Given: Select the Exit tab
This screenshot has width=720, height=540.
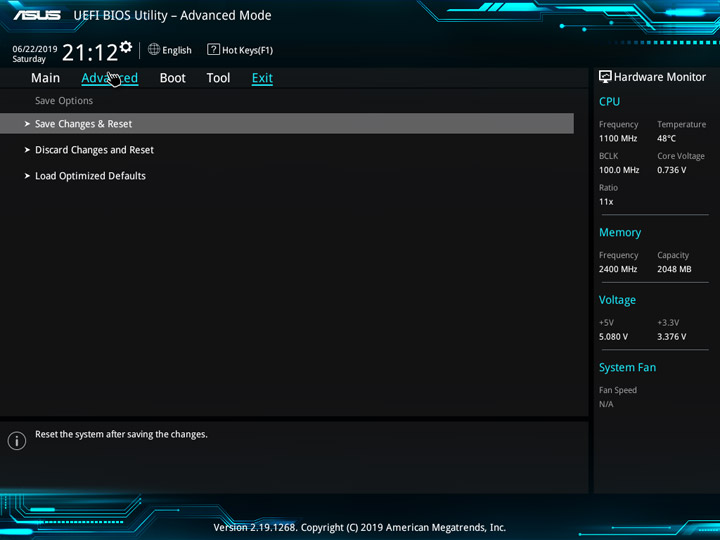Looking at the screenshot, I should pos(262,78).
